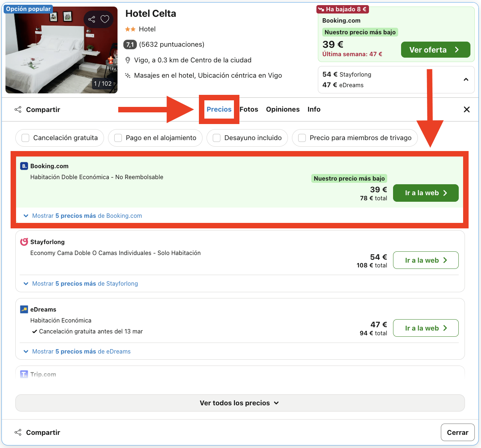Click the Cerrar button
Image resolution: width=481 pixels, height=448 pixels.
point(458,432)
